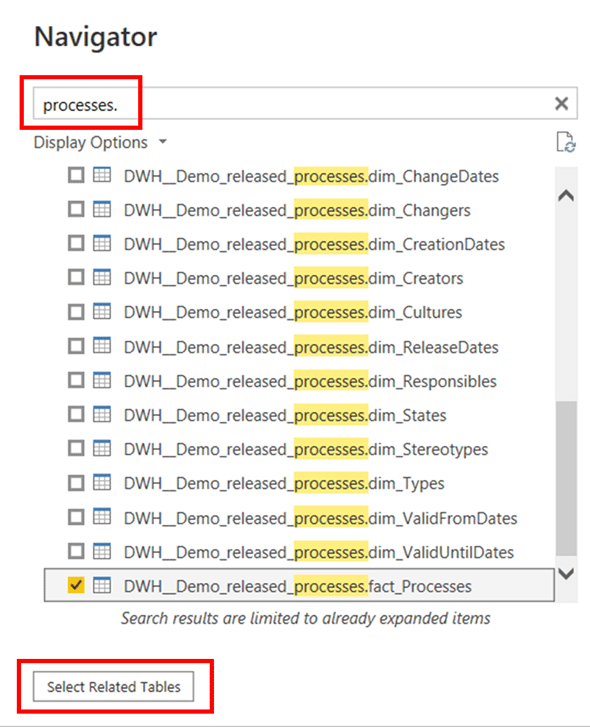Viewport: 590px width, 727px height.
Task: Select the DWH__Demo_released_processes.dim_ValidFromDates row
Action: click(299, 518)
